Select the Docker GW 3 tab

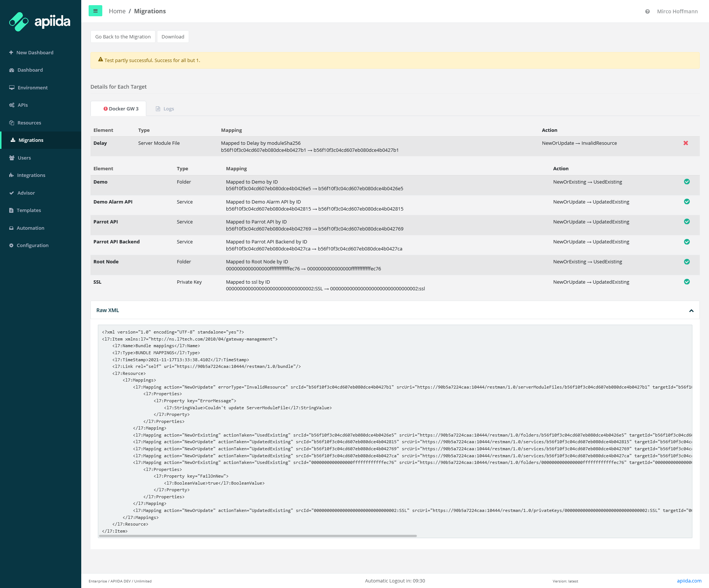[x=121, y=109]
